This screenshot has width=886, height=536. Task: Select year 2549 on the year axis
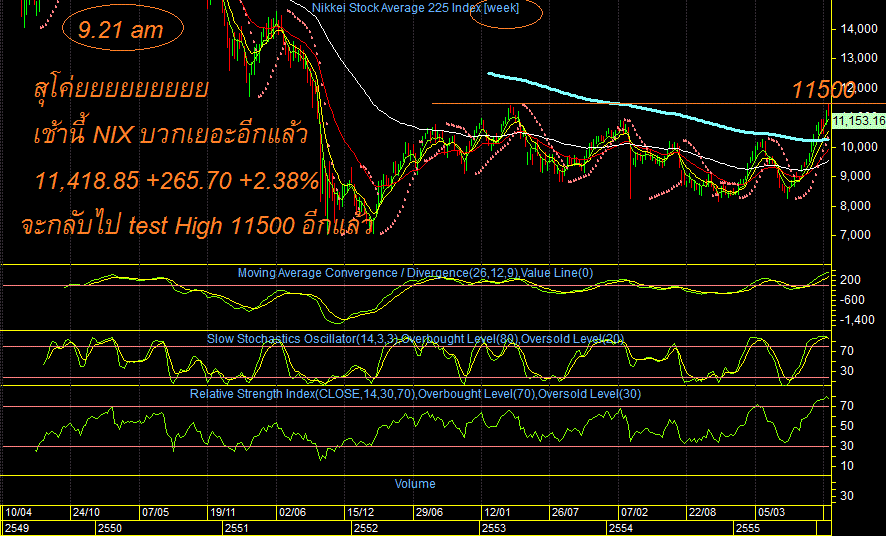pyautogui.click(x=16, y=528)
